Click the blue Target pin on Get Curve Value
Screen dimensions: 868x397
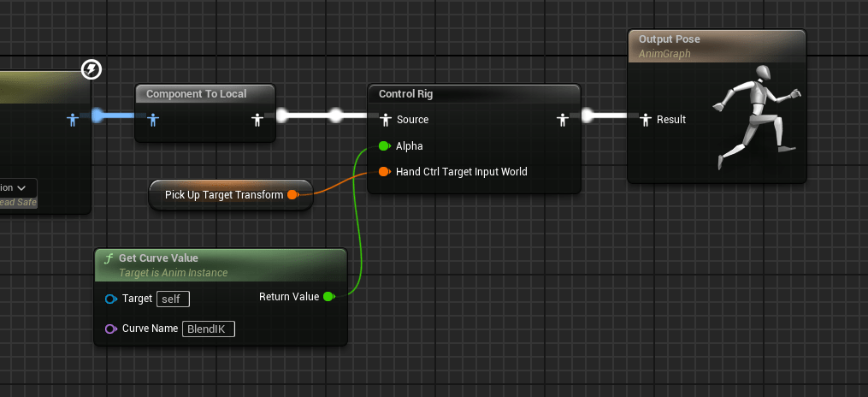(x=110, y=299)
